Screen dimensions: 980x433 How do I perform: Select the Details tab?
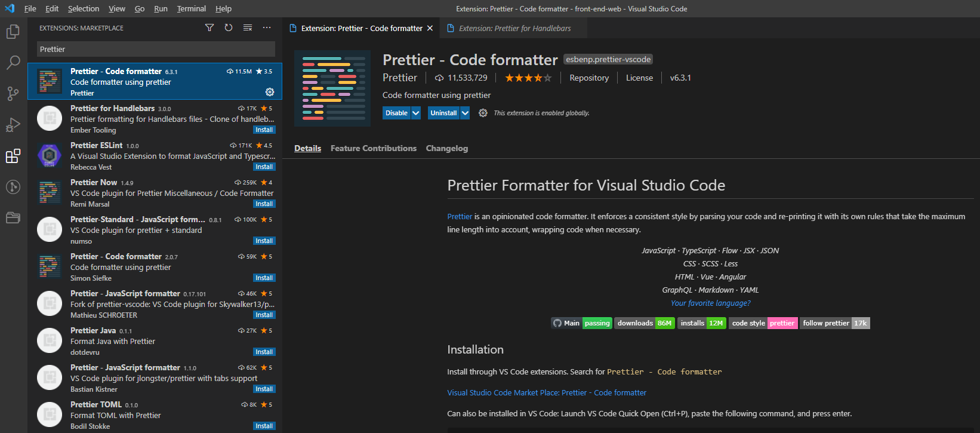(308, 148)
